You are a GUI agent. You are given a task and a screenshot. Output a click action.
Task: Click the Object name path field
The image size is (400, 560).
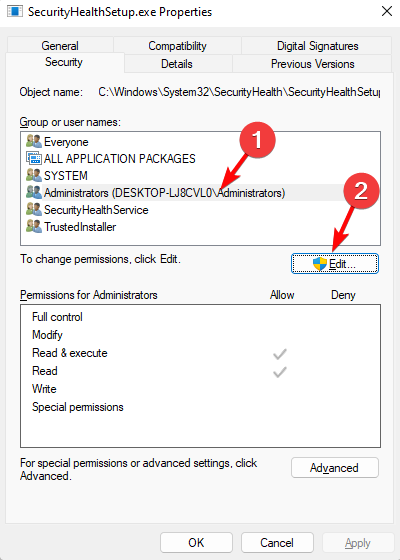click(239, 92)
